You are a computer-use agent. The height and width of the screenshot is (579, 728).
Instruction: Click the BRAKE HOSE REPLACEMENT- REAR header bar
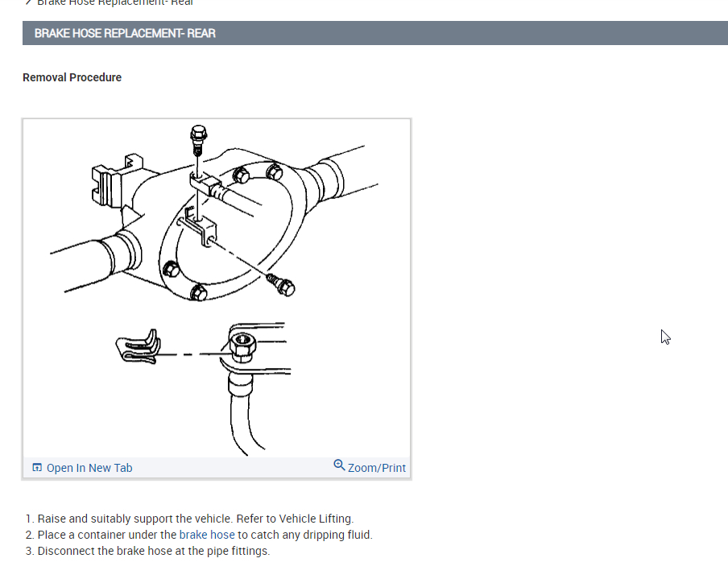click(x=375, y=34)
